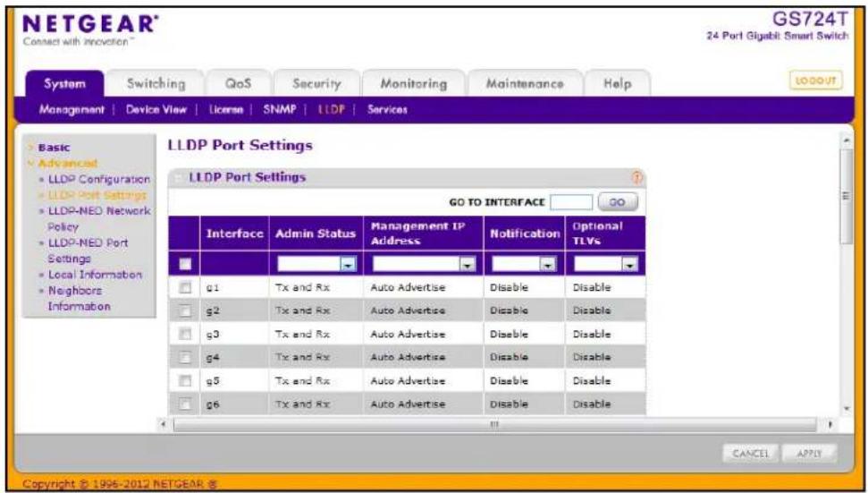The height and width of the screenshot is (493, 868).
Task: Open the Help tab
Action: pos(617,83)
